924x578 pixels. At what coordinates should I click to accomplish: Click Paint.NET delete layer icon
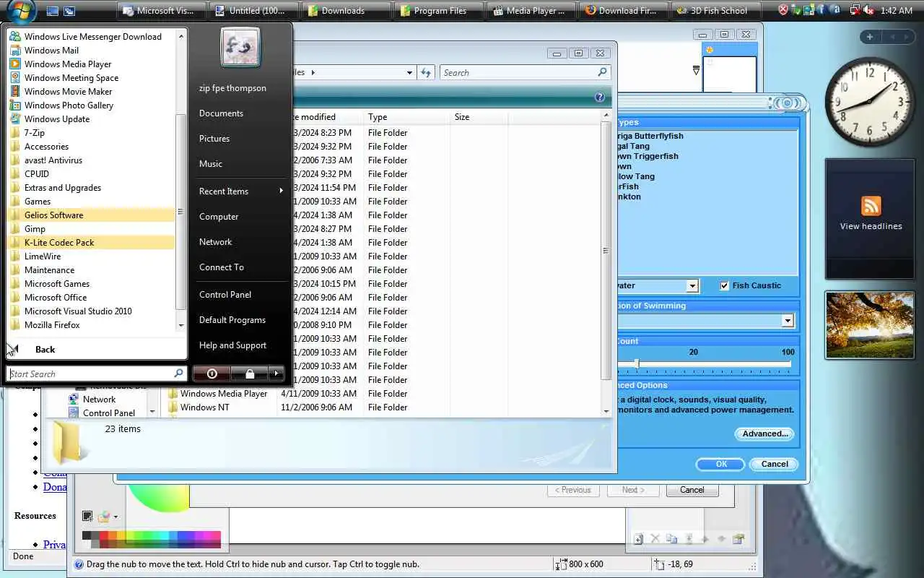coord(655,539)
